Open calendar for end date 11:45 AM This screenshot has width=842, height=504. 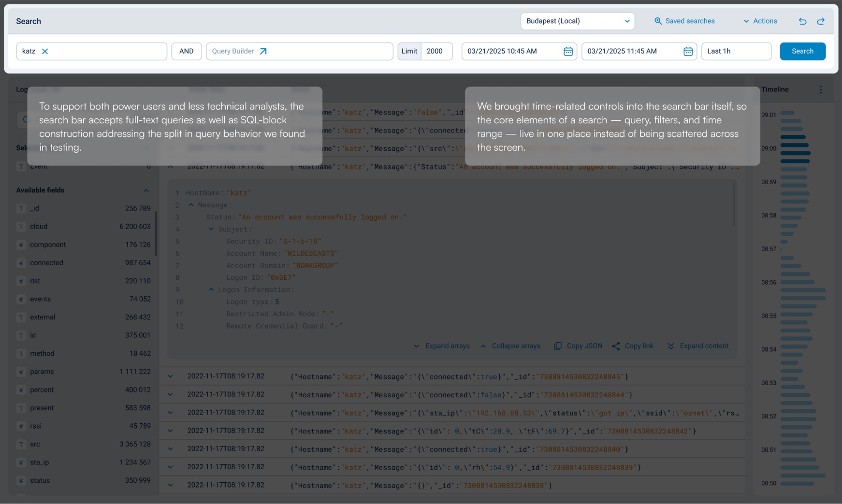(688, 51)
